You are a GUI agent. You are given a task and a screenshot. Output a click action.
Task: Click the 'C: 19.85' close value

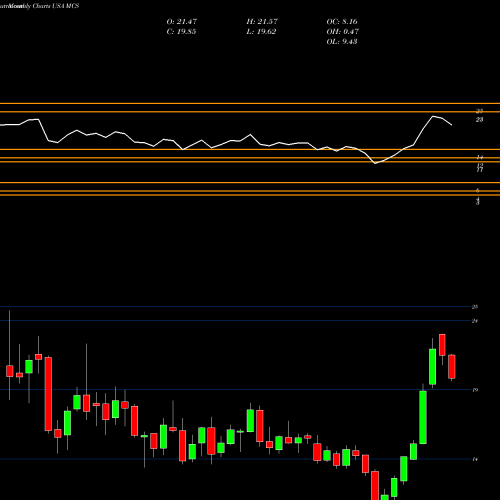(181, 32)
